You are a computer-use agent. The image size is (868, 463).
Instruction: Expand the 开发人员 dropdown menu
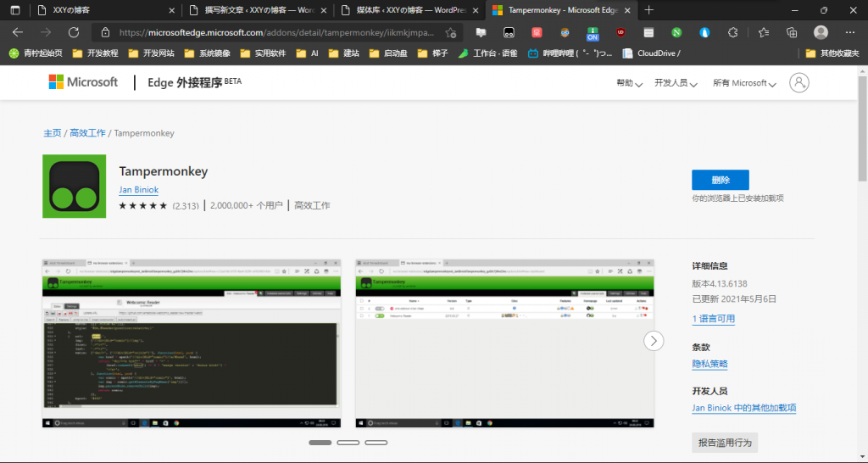pyautogui.click(x=676, y=83)
